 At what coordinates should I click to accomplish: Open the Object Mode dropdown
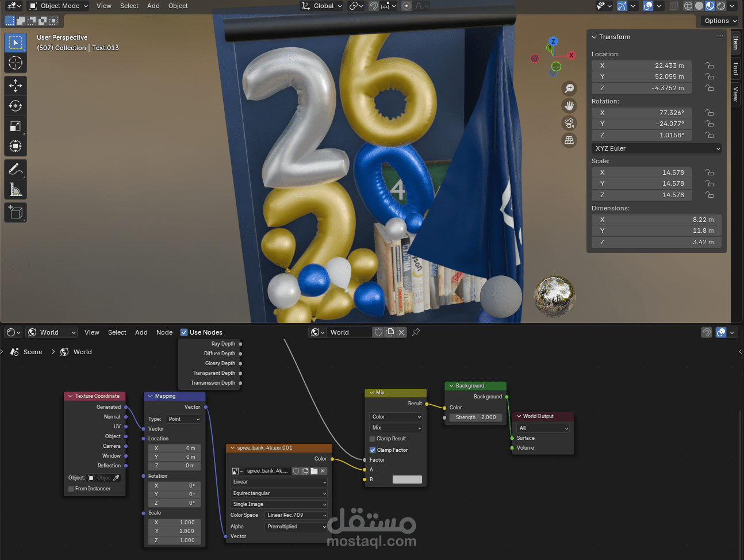pyautogui.click(x=59, y=6)
